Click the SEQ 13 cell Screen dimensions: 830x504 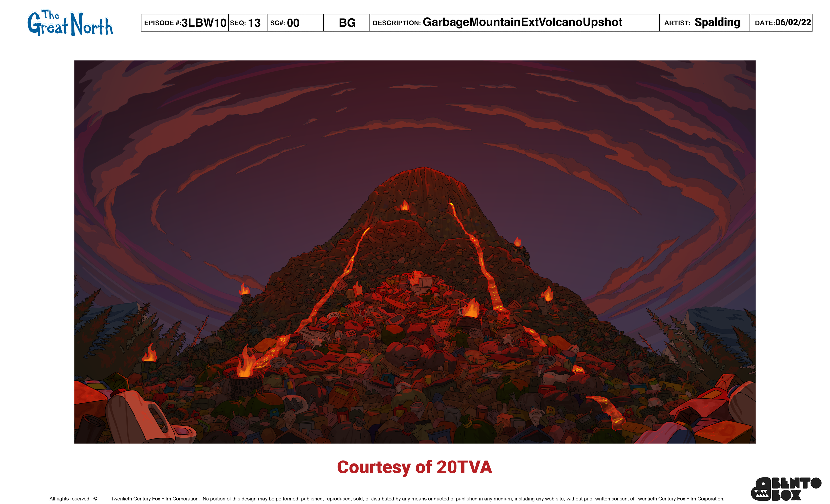pyautogui.click(x=248, y=23)
